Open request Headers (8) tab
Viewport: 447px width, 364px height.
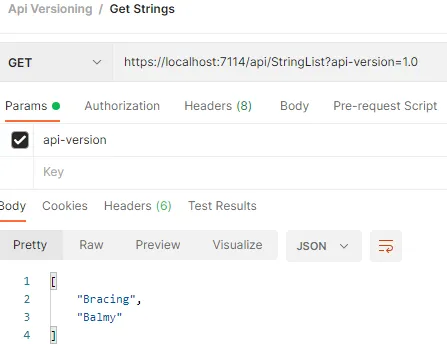218,106
